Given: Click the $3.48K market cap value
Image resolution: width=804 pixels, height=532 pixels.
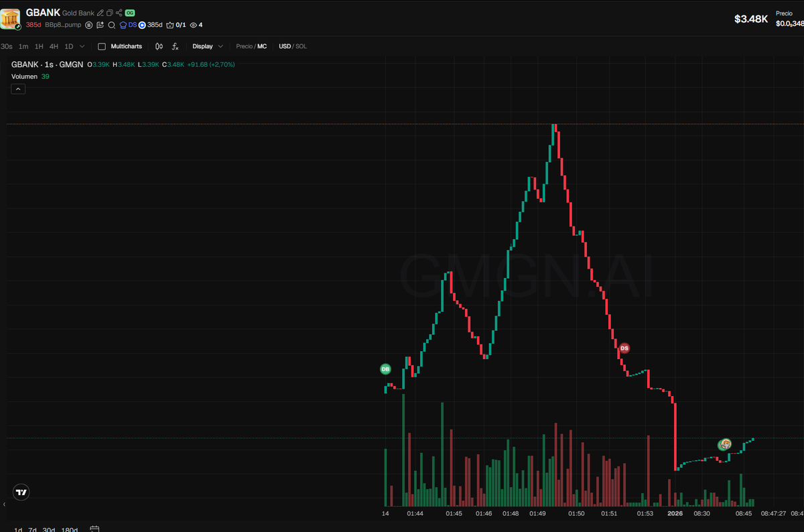Looking at the screenshot, I should pos(751,19).
